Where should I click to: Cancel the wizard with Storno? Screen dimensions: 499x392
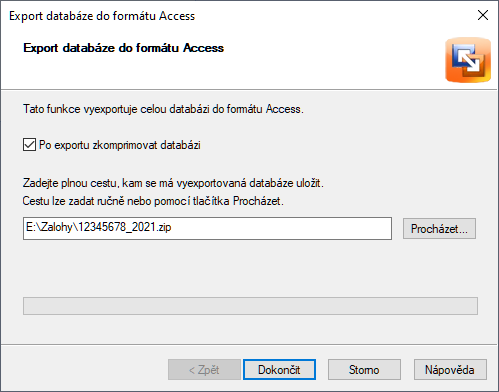[x=364, y=370]
